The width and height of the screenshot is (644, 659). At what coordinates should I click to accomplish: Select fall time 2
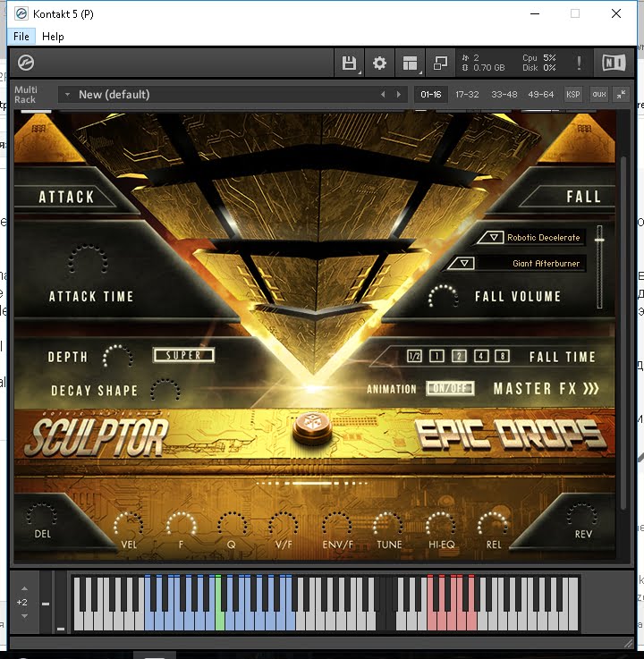459,357
